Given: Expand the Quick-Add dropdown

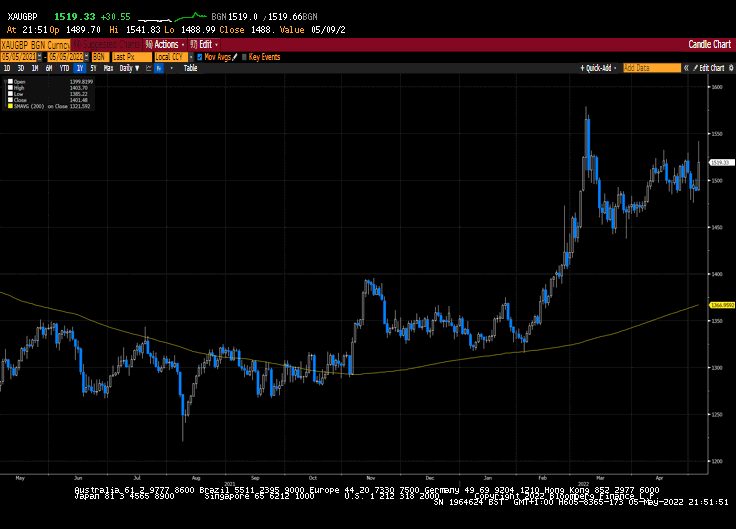Looking at the screenshot, I should pos(598,68).
